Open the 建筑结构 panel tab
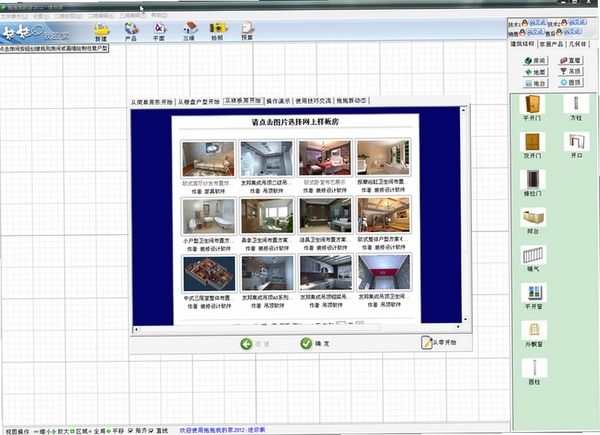Screen dimensions: 600x435 [522, 44]
